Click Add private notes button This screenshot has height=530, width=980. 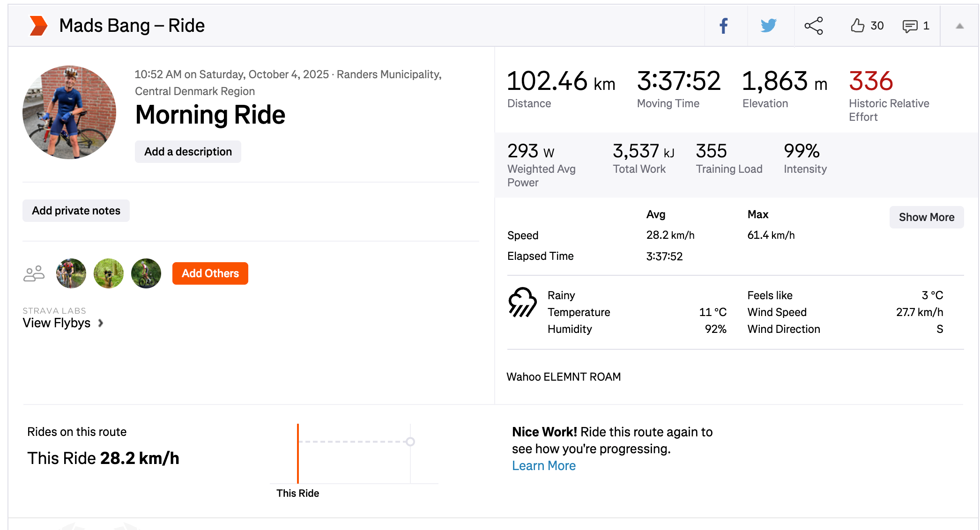coord(76,211)
